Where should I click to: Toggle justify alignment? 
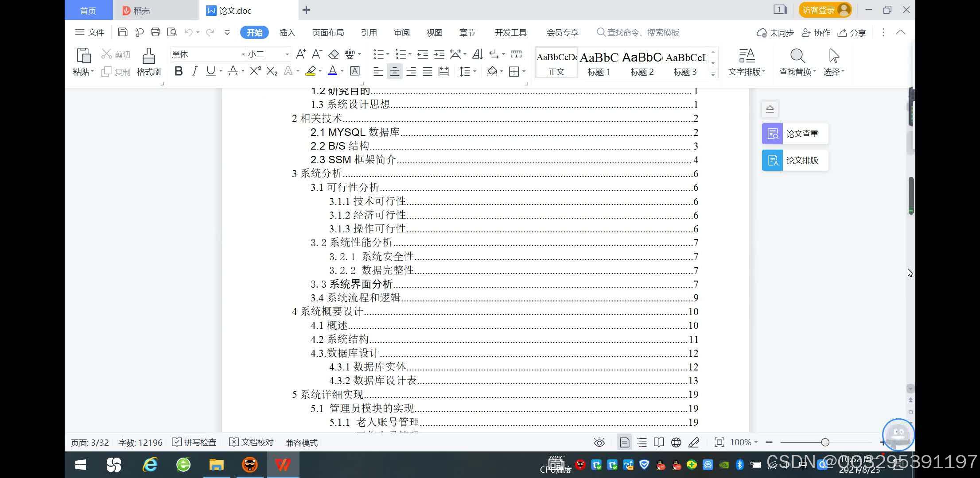pos(428,71)
